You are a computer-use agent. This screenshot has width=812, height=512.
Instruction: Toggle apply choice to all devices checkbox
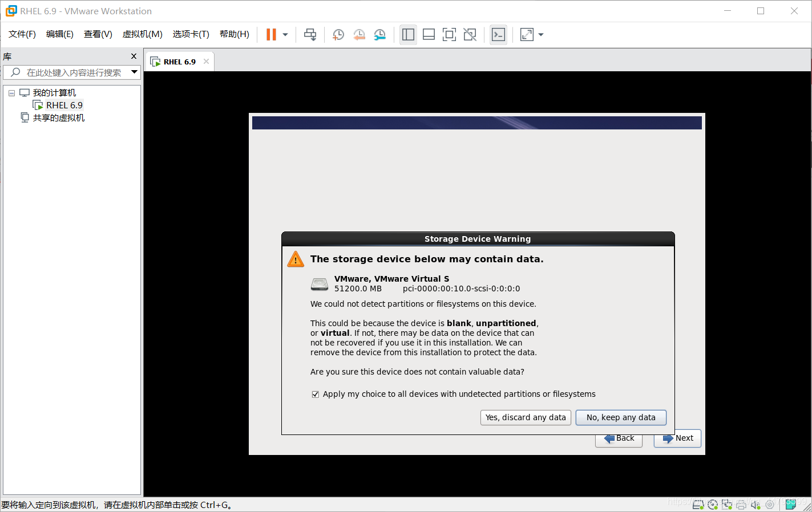coord(315,395)
